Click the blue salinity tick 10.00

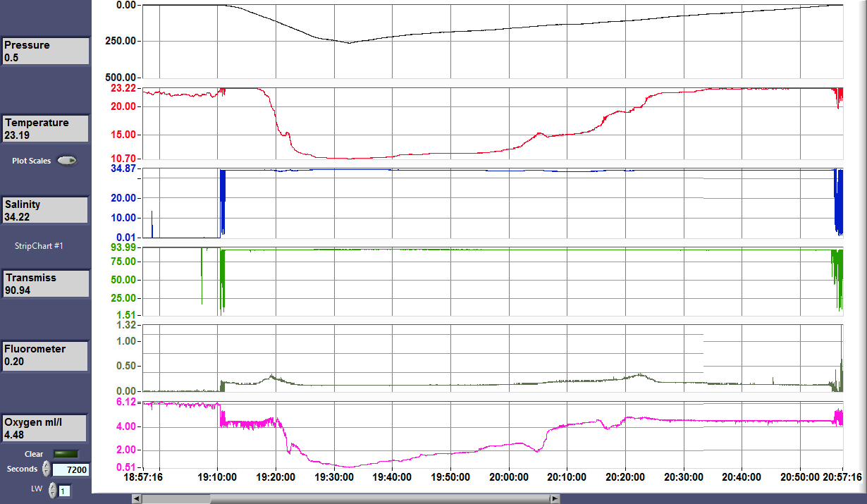[x=123, y=218]
